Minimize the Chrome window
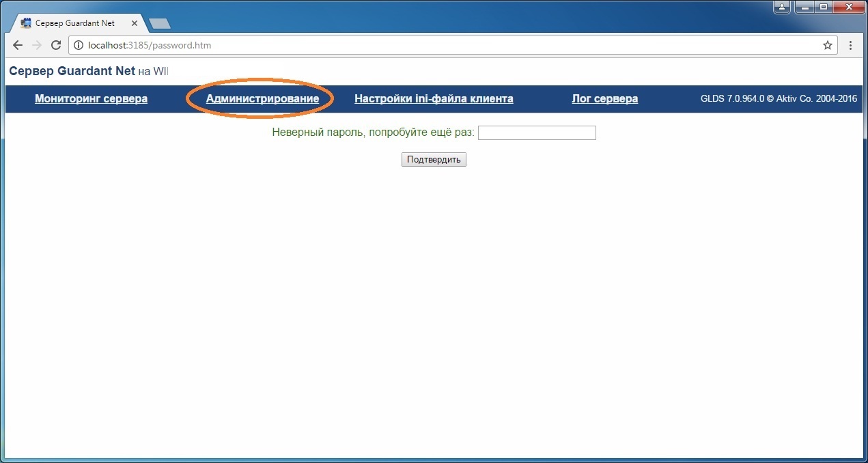The image size is (868, 463). [803, 7]
